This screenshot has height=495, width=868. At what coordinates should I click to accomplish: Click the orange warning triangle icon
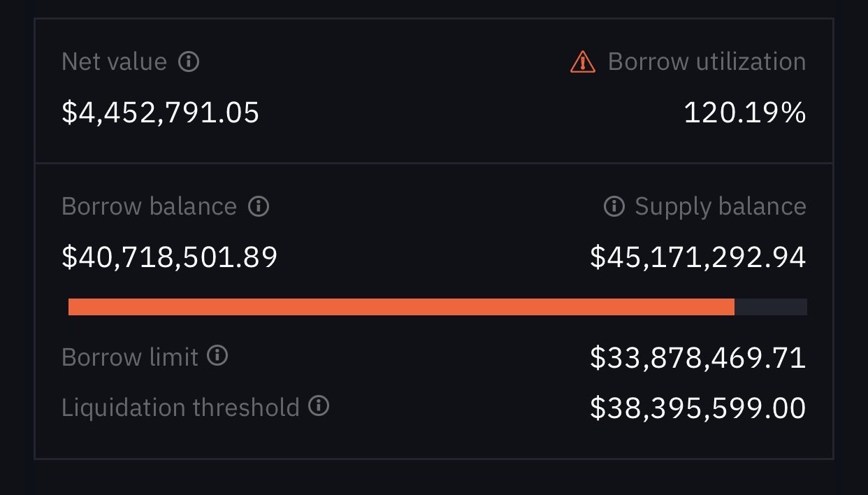coord(582,62)
